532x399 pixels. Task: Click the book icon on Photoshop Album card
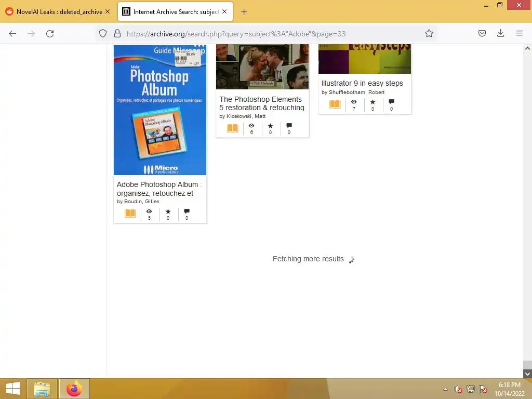(130, 214)
